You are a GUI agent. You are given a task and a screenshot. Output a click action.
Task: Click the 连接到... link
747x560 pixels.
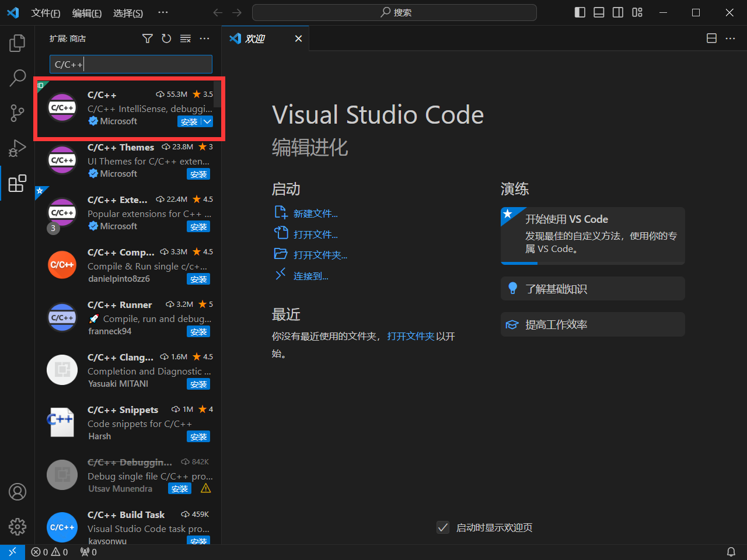point(310,276)
